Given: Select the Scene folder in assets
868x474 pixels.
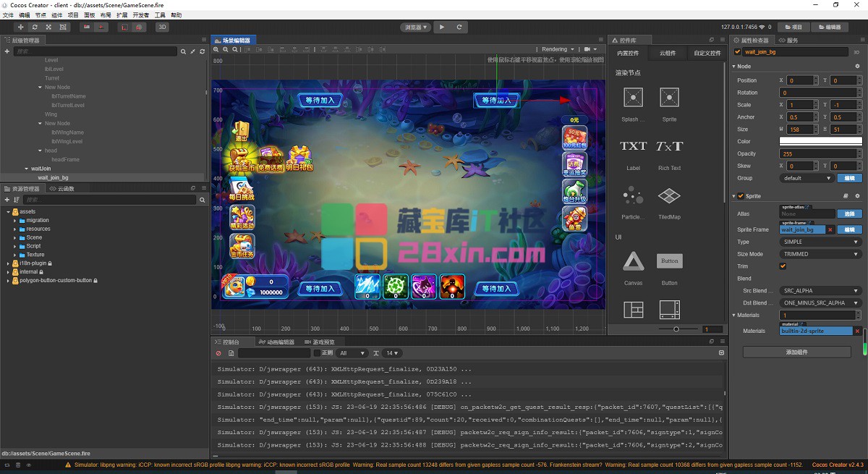Looking at the screenshot, I should 34,237.
